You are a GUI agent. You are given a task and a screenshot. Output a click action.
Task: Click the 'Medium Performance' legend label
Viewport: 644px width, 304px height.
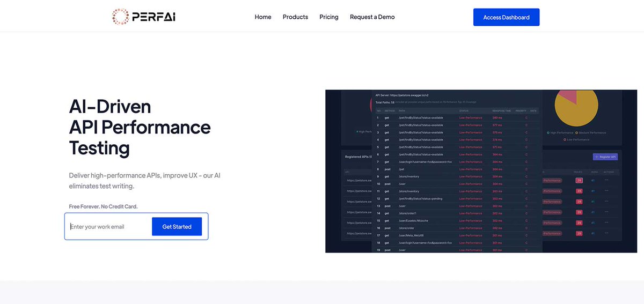pos(592,132)
